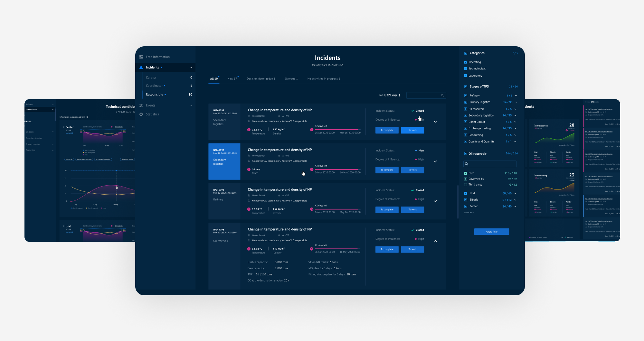Click the location pin icon beside Volokolamsk in the Refinery card

point(249,195)
